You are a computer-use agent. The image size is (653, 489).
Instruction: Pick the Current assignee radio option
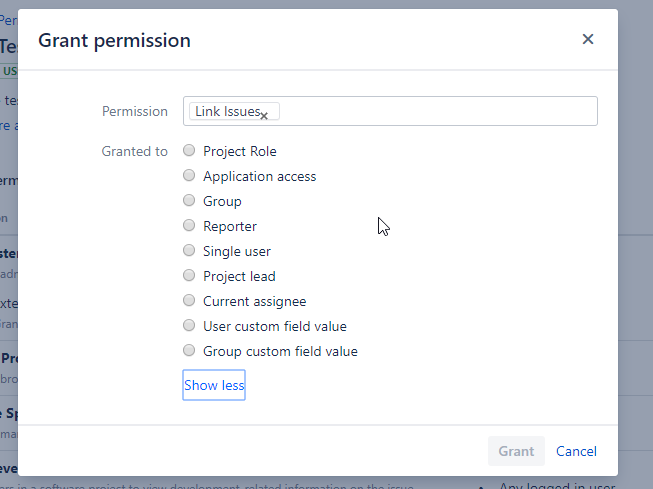189,301
